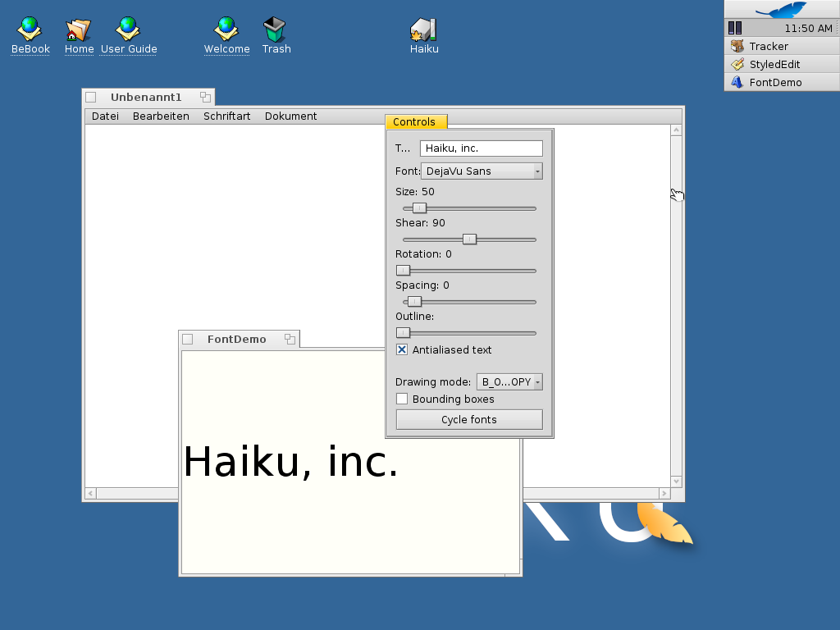
Task: Enable the Bounding boxes checkbox
Action: 402,399
